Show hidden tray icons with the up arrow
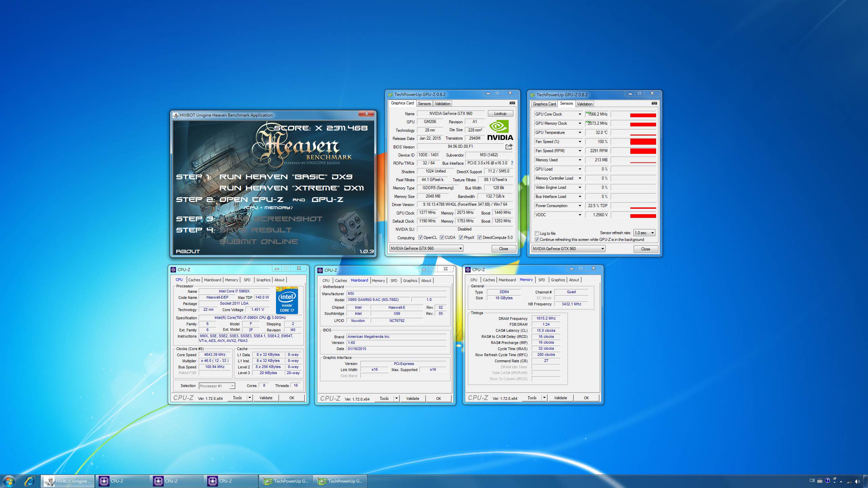 coord(841,481)
